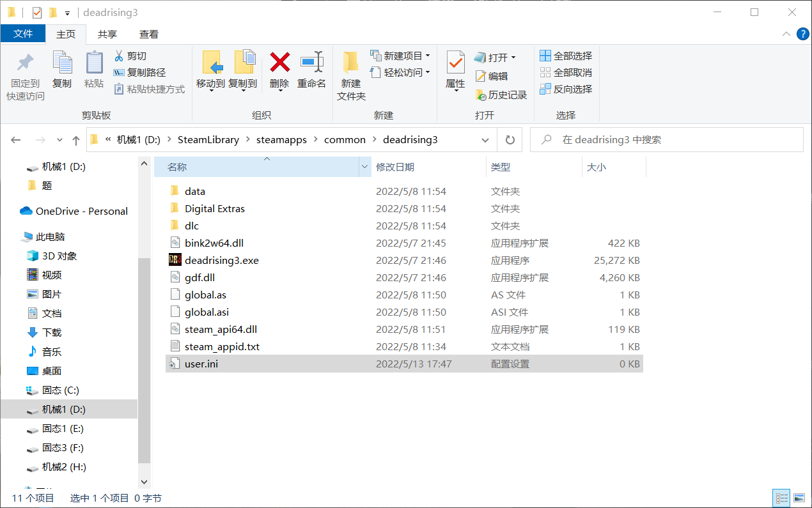Screen dimensions: 812x508
Task: Open the Easy access (轻松访问) dropdown
Action: (400, 73)
